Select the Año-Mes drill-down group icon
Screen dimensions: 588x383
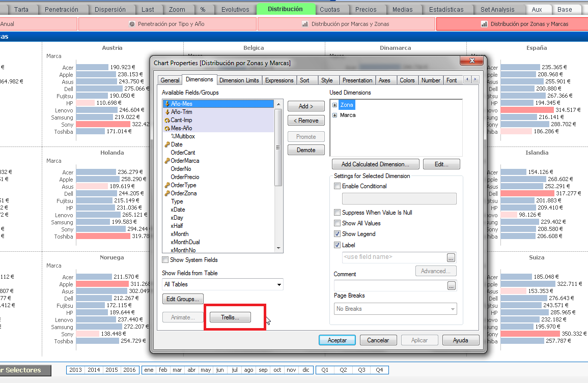[167, 104]
